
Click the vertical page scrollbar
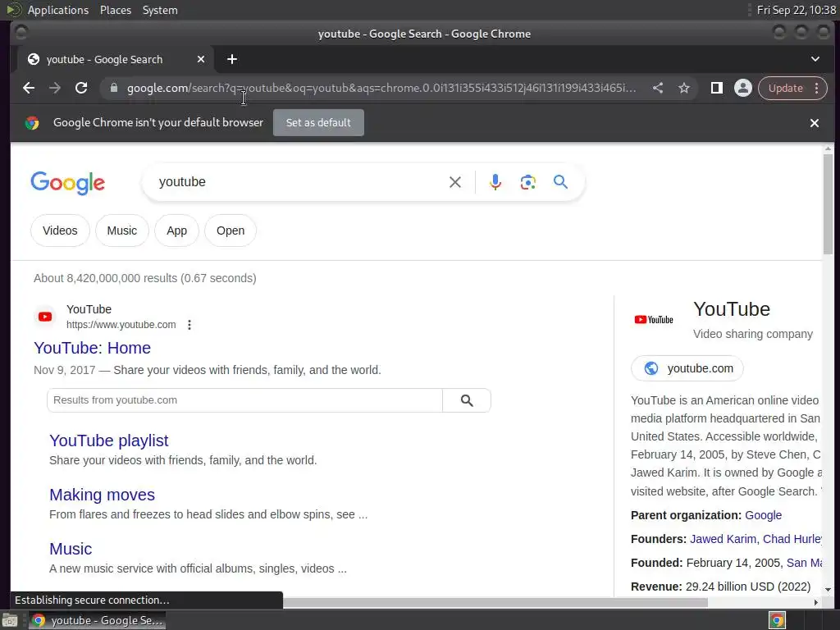pyautogui.click(x=828, y=203)
